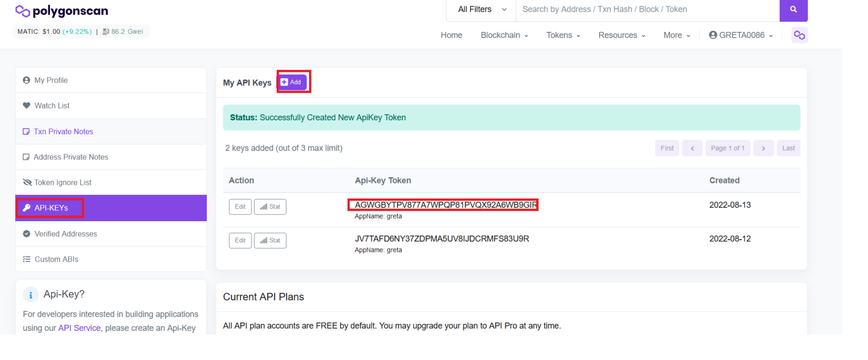Expand the Blockchain menu

click(x=504, y=35)
